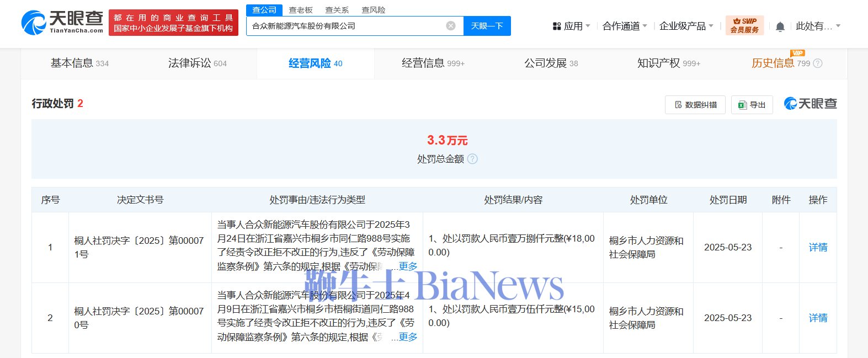Click the 数据纠错 button

point(696,105)
